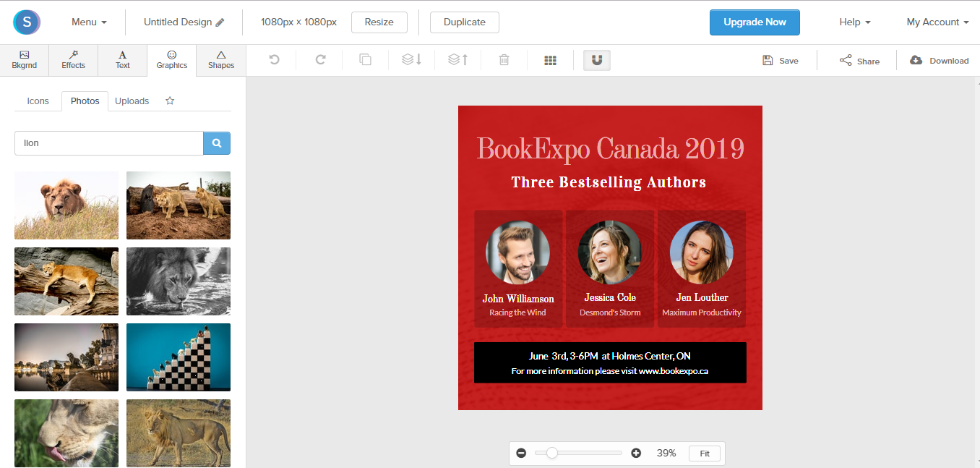Screen dimensions: 980x468
Task: Select John Williamson's circular portrait
Action: click(518, 252)
